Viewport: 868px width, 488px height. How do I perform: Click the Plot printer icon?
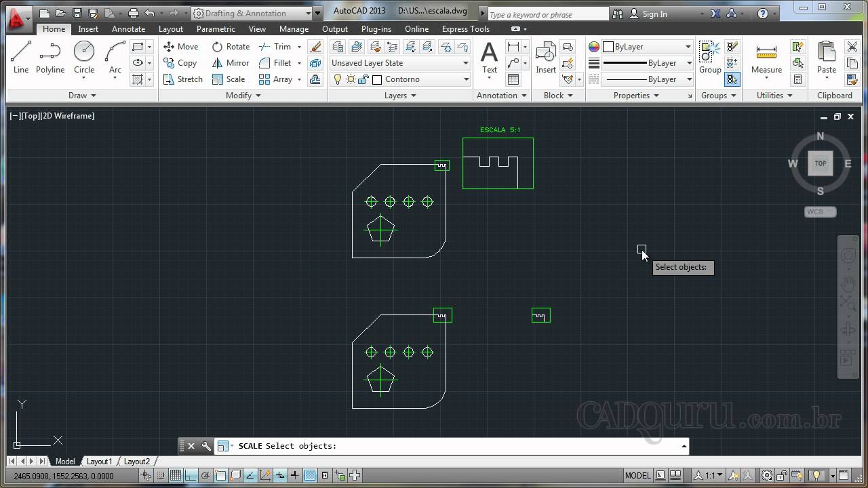click(x=133, y=14)
